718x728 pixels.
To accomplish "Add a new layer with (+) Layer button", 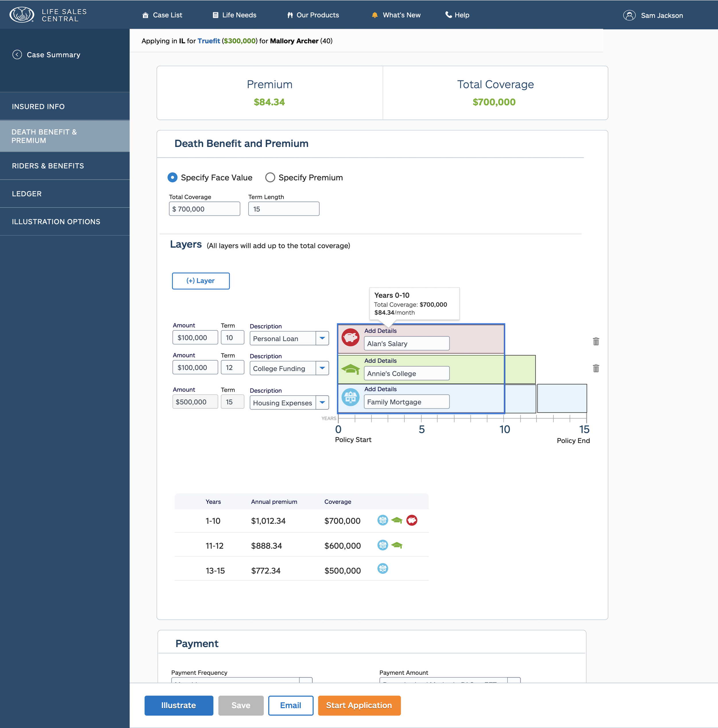I will click(200, 281).
